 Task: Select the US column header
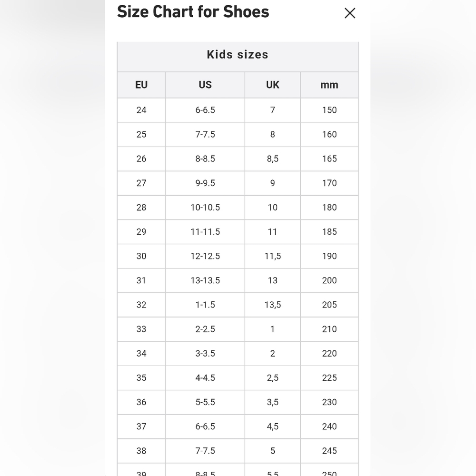(205, 85)
